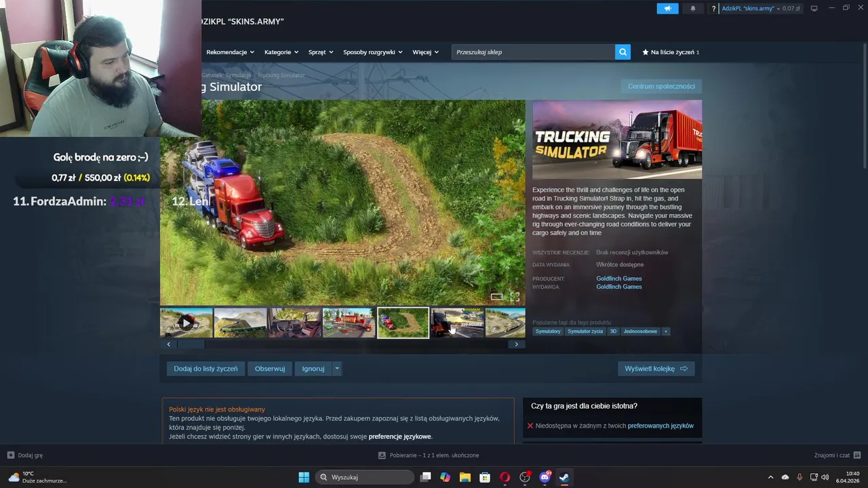The image size is (868, 488).
Task: Select the 'Jednoosobowe' tag
Action: pos(641,331)
